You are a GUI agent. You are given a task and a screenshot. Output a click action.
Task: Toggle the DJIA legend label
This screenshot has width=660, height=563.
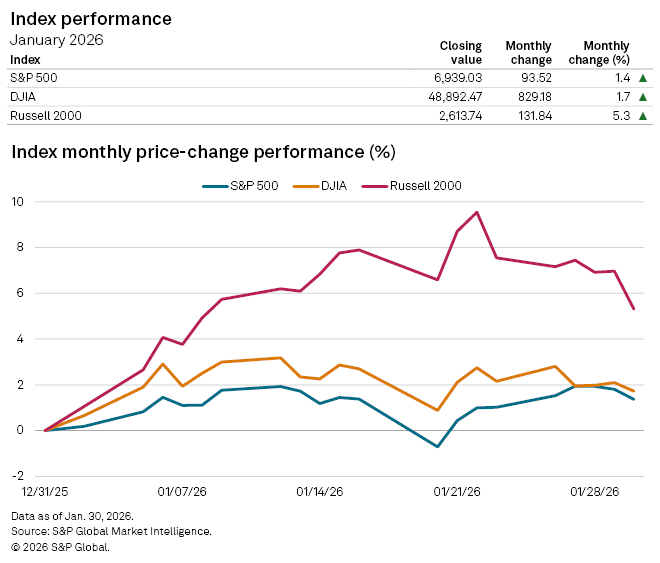pyautogui.click(x=336, y=186)
